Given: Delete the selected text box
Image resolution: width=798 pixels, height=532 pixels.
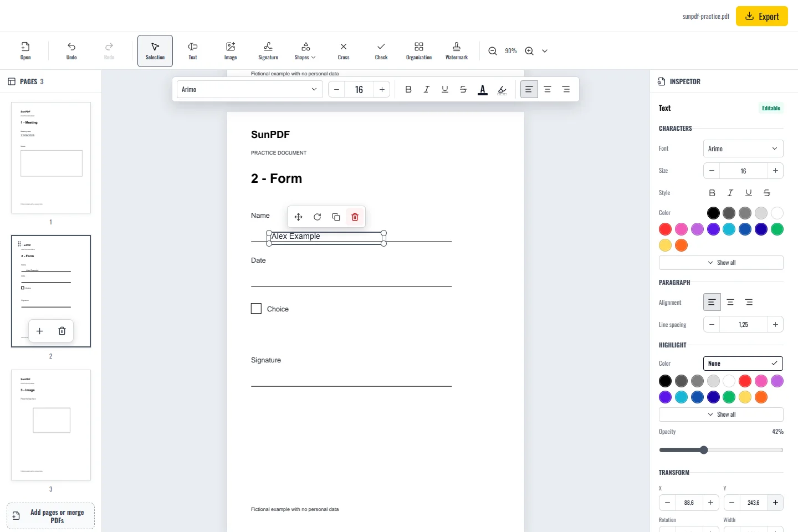Looking at the screenshot, I should (355, 217).
